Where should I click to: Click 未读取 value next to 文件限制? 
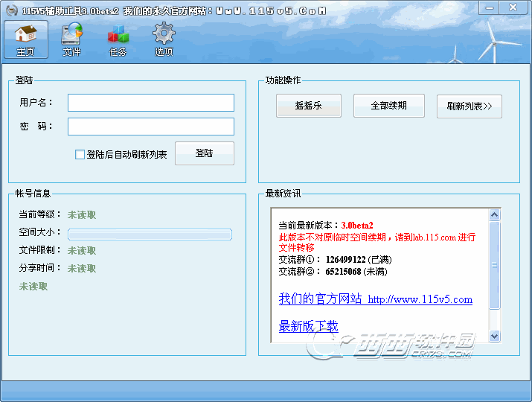pyautogui.click(x=82, y=251)
